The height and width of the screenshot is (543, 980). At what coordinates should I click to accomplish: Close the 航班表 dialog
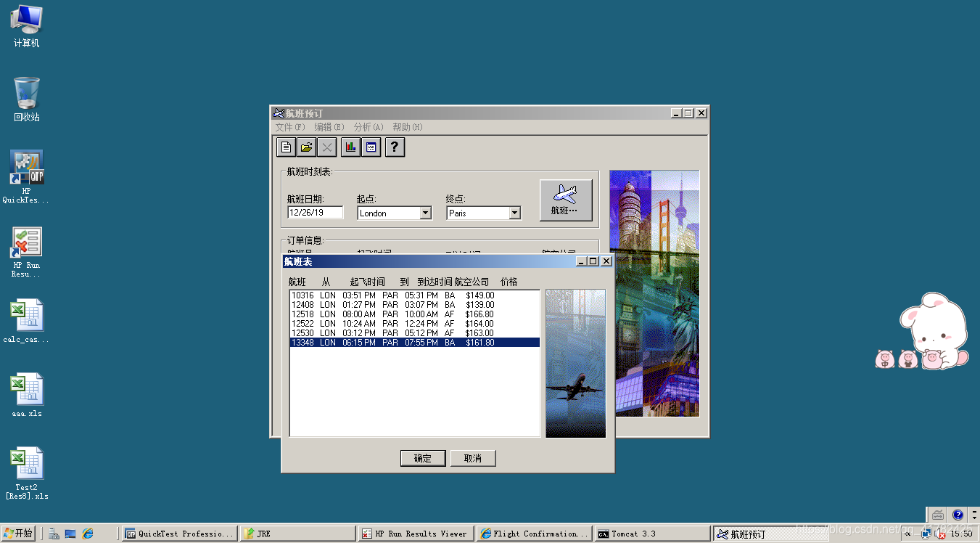[606, 261]
